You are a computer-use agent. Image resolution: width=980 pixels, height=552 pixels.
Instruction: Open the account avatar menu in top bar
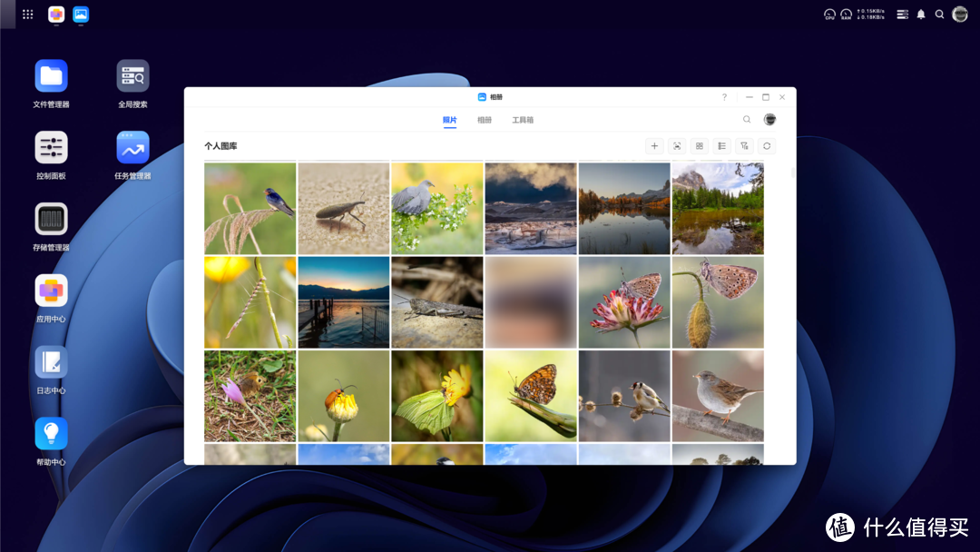960,15
